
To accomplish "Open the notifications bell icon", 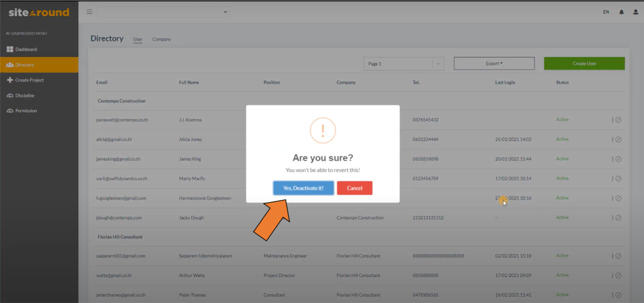I will [621, 12].
